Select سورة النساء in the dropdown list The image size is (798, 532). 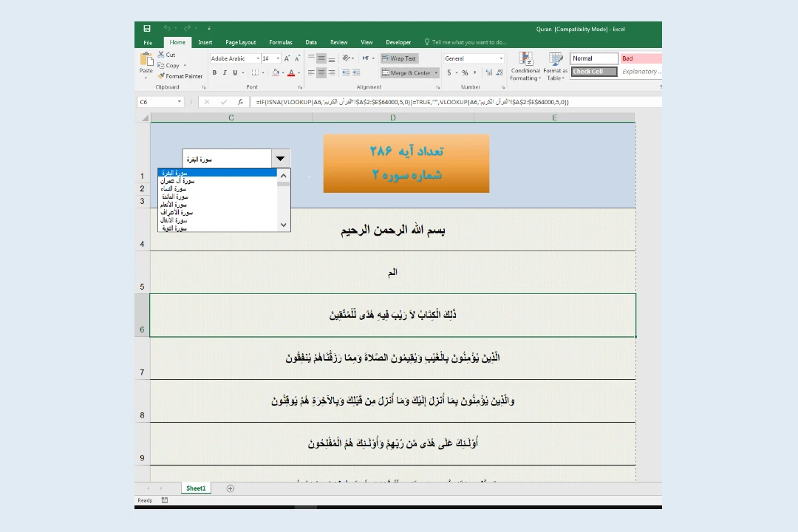(174, 188)
